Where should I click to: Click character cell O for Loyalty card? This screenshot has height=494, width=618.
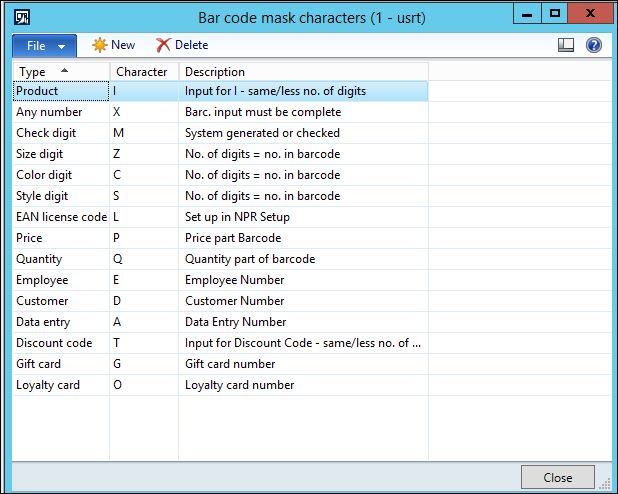click(x=144, y=385)
